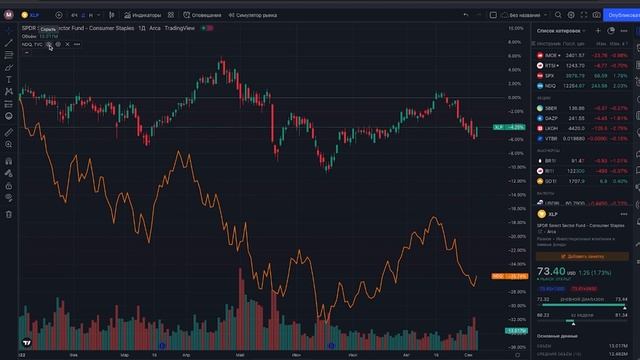Open quick search magnifier in top toolbar
Screen dimensions: 640x360
(558, 15)
